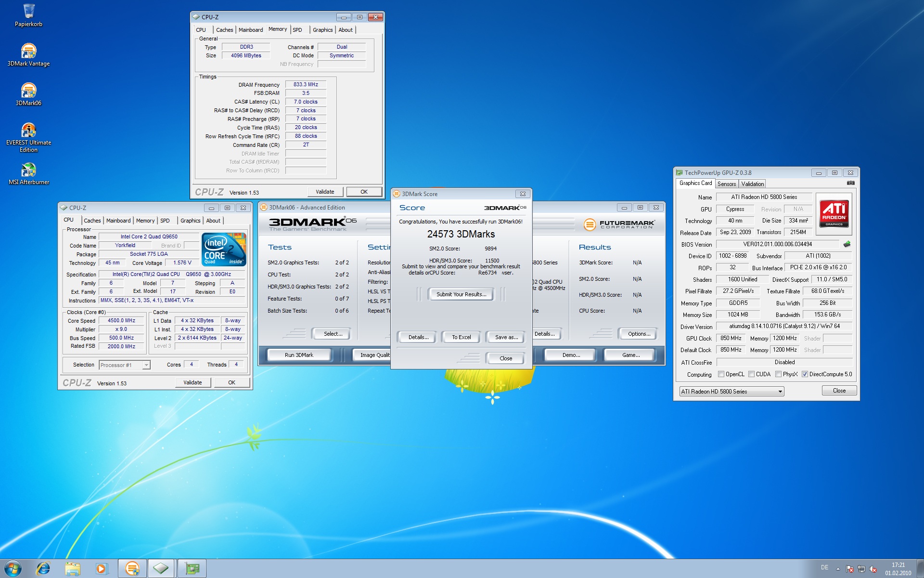Launch the 3DMark Vantage desktop shortcut
The height and width of the screenshot is (578, 924).
pos(28,55)
